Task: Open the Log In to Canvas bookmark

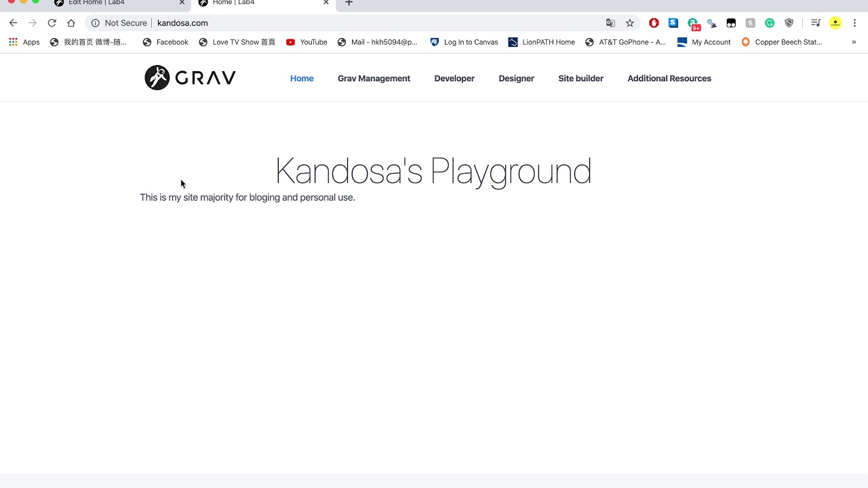Action: point(464,42)
